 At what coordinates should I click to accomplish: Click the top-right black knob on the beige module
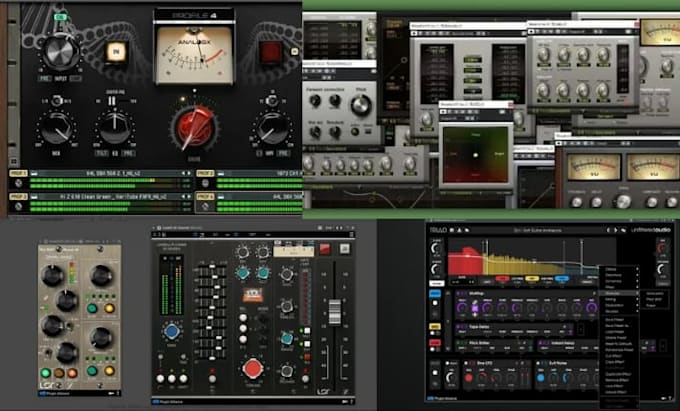click(101, 275)
